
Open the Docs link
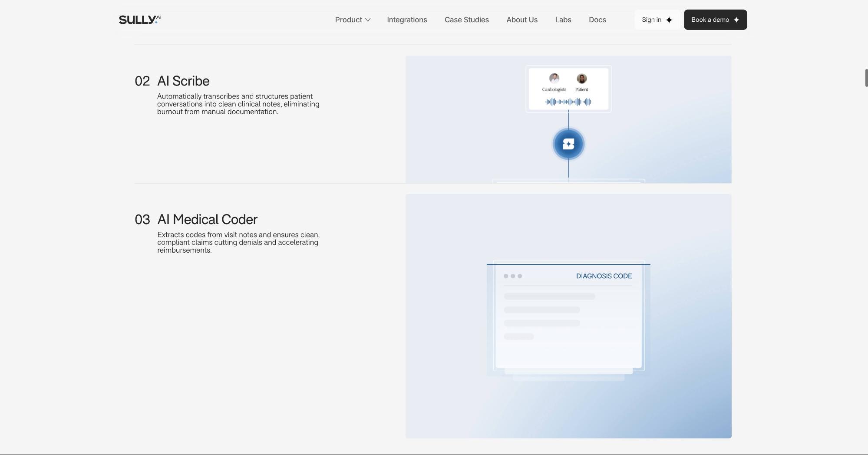pos(597,20)
